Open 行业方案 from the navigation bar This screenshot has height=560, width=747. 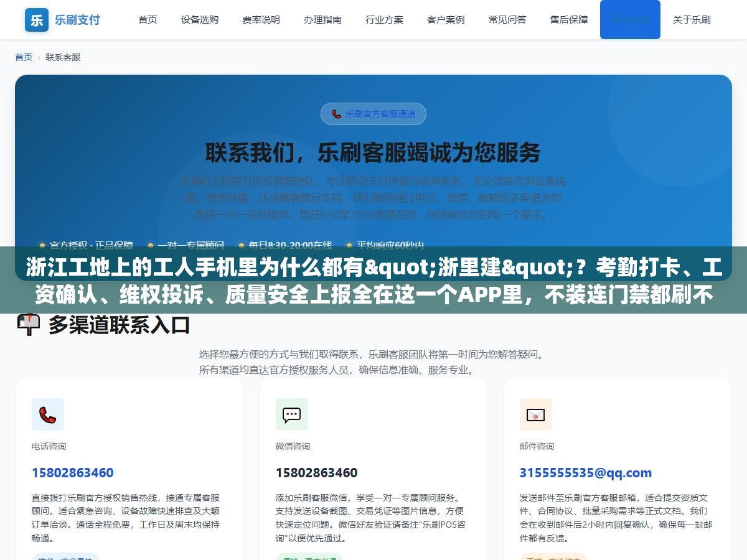384,20
